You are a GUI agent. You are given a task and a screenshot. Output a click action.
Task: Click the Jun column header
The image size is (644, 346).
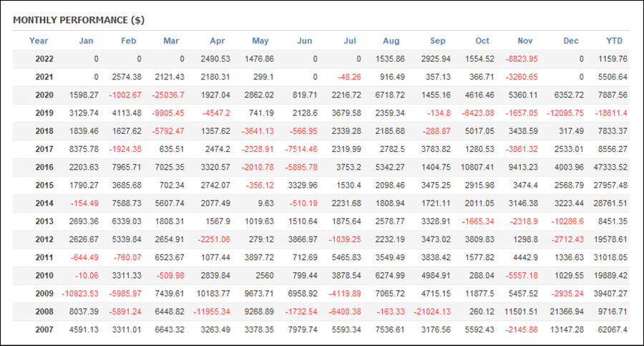pos(305,41)
